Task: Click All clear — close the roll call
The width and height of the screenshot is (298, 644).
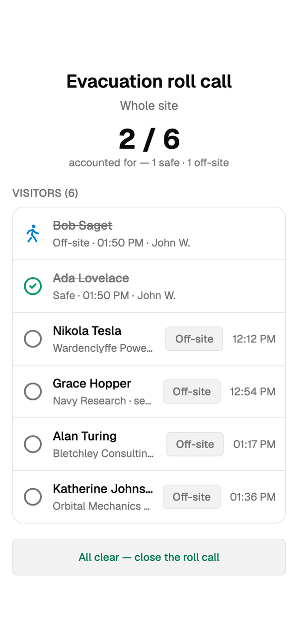Action: click(149, 557)
